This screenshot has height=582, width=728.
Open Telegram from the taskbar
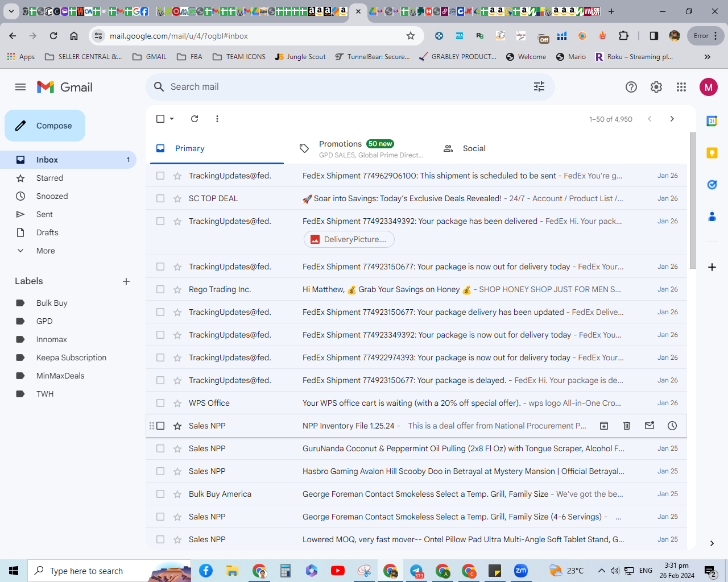416,571
